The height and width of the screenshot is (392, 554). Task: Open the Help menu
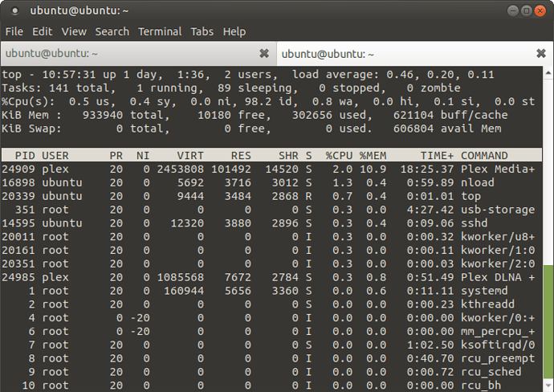coord(234,31)
